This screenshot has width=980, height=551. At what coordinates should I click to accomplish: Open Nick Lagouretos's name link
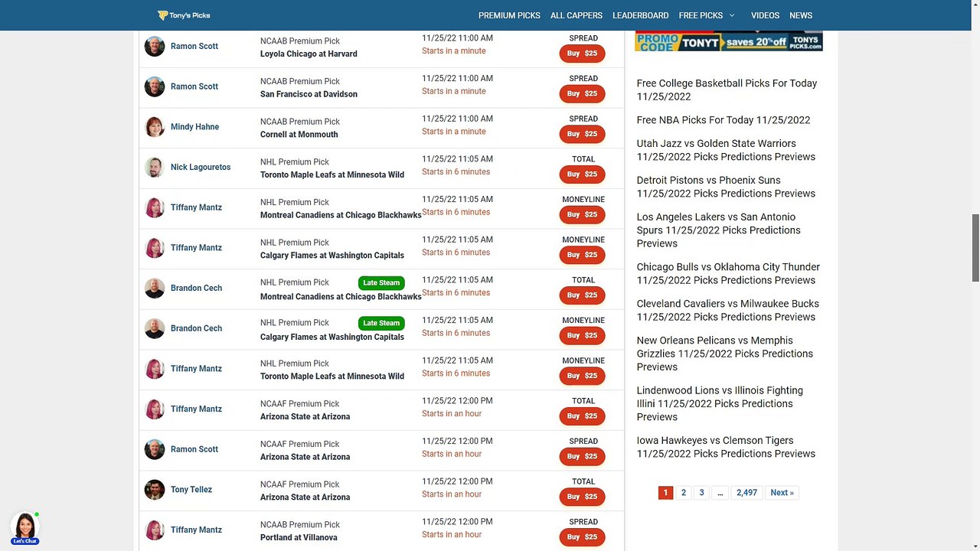tap(201, 167)
